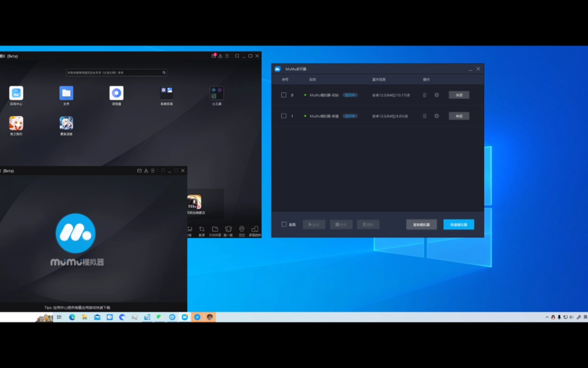Open the 文件 file manager app
Screen dimensions: 588x368
pyautogui.click(x=66, y=93)
